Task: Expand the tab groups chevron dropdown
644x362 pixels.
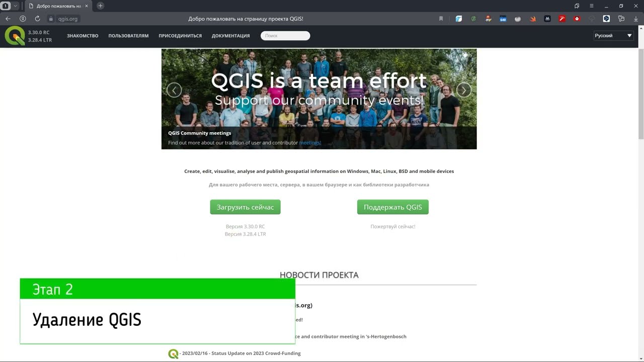Action: [15, 6]
